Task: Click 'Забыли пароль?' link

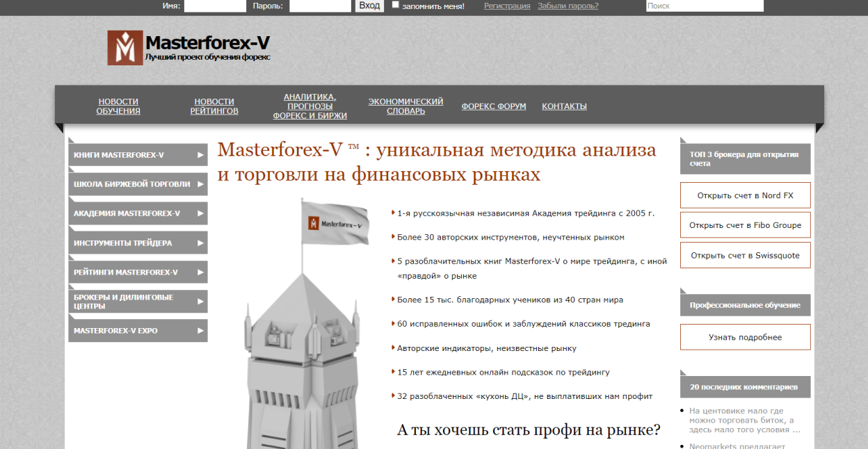Action: [568, 6]
